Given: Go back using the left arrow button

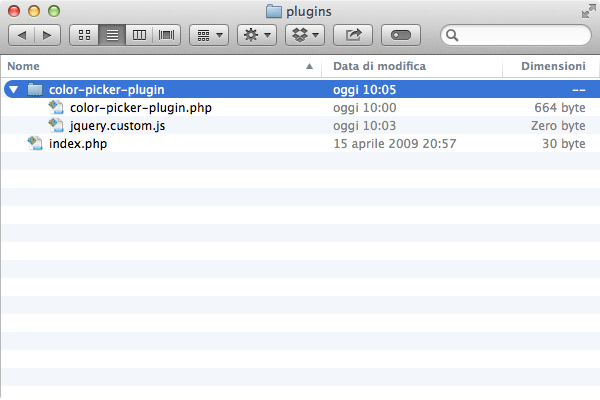Looking at the screenshot, I should 21,35.
